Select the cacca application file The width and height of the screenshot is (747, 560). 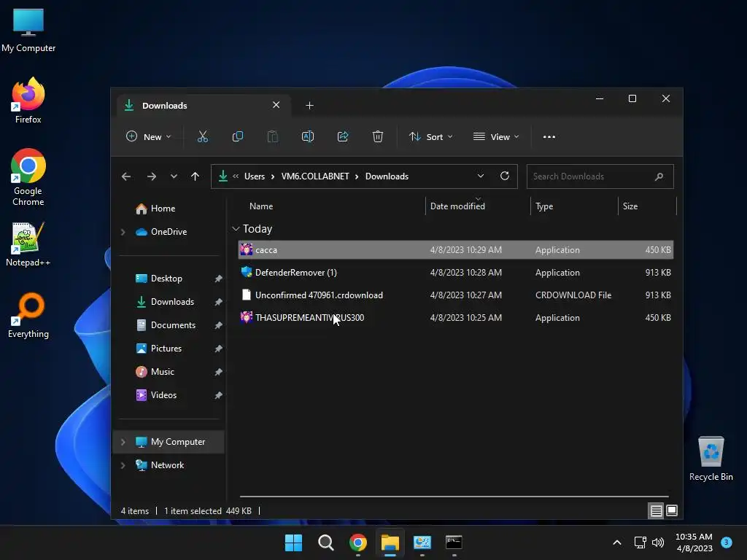point(455,250)
